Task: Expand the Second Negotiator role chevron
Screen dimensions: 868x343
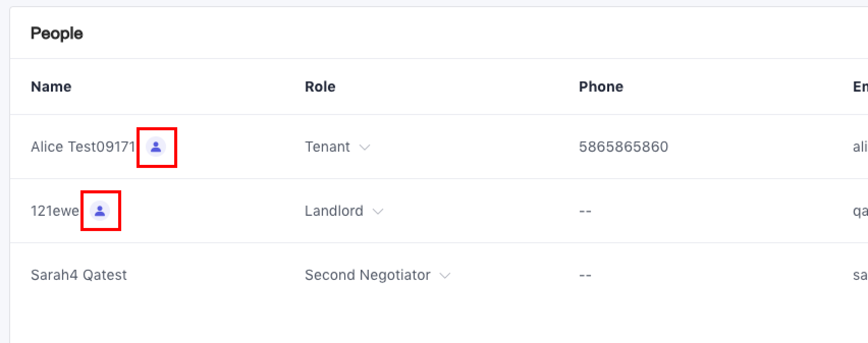Action: click(445, 276)
